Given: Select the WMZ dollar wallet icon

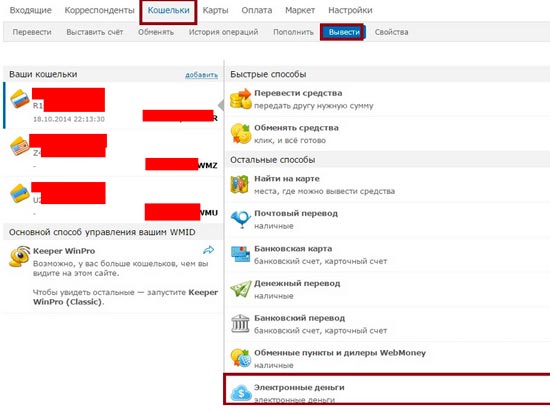Looking at the screenshot, I should (x=19, y=146).
